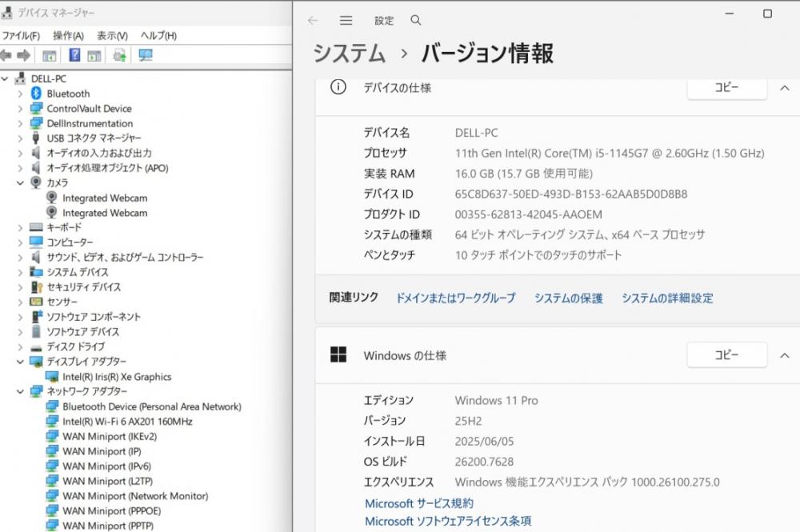Select WAN Miniport (L2TP) row
The image size is (800, 532).
(108, 481)
